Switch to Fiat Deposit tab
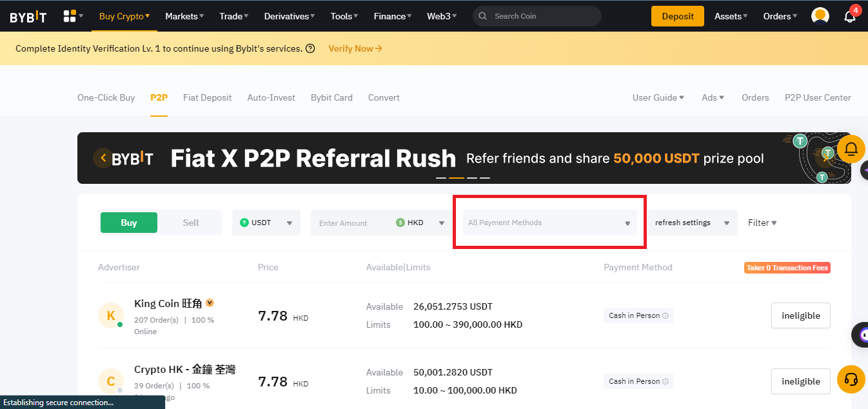Screen dimensions: 868x409 click(x=208, y=97)
